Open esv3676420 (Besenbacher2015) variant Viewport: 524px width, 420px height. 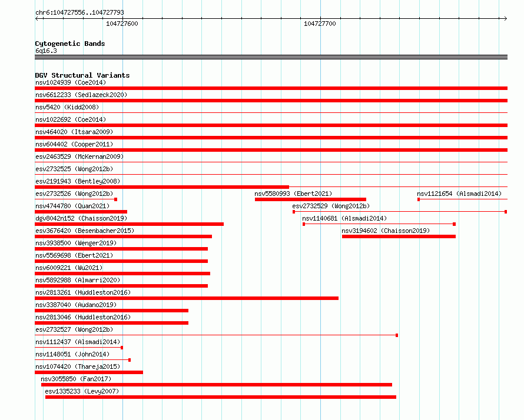click(85, 231)
